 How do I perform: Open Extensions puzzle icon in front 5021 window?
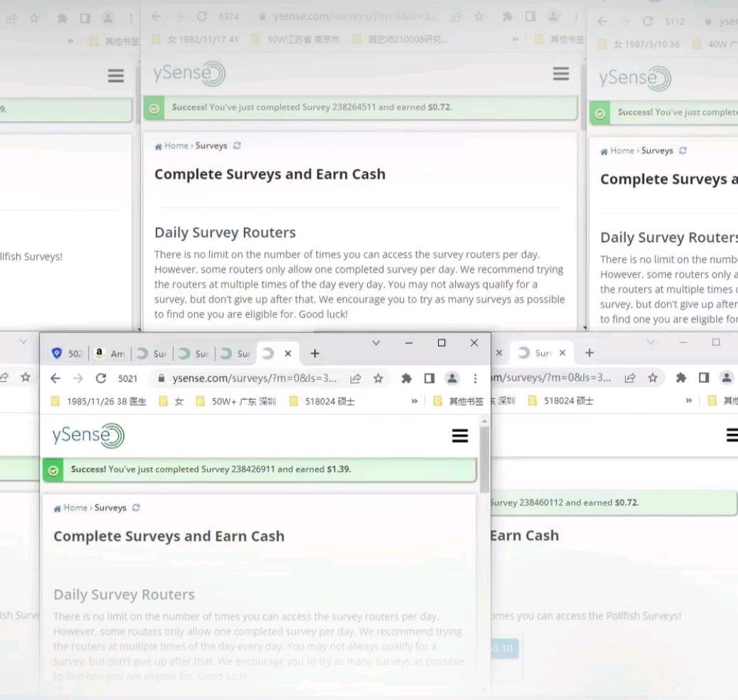(x=407, y=378)
